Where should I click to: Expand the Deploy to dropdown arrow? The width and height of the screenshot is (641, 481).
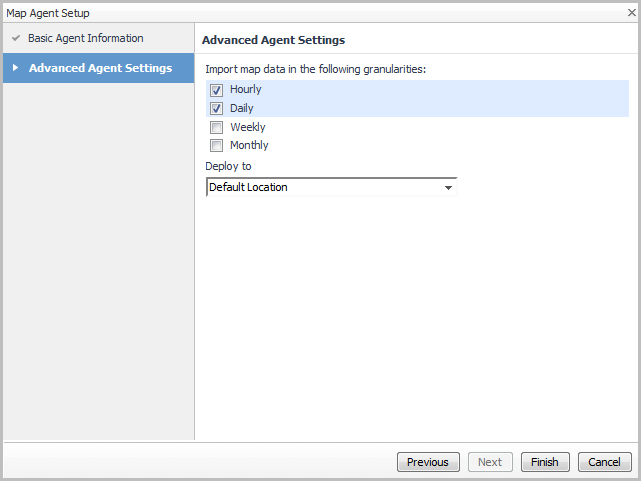(x=448, y=187)
